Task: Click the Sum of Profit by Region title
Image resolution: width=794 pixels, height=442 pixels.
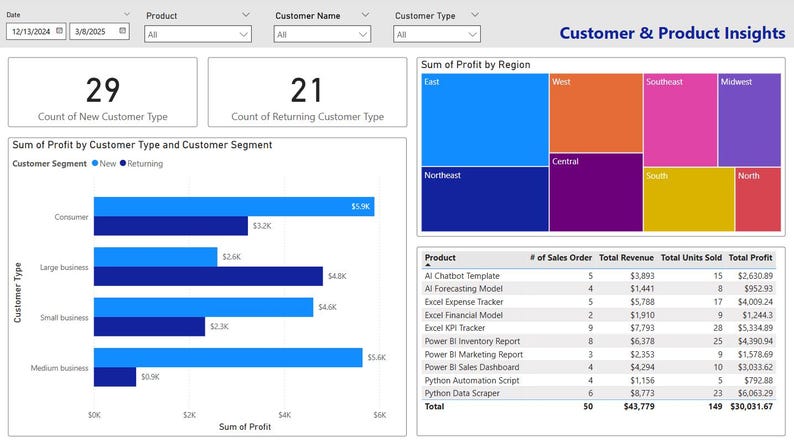Action: 475,65
